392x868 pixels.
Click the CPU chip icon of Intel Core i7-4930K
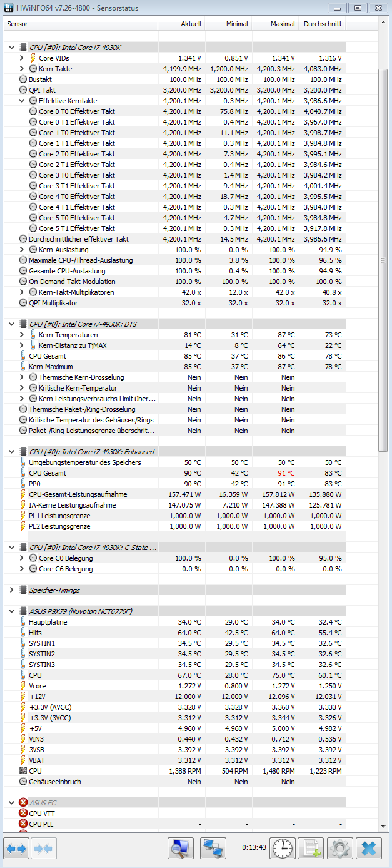23,48
